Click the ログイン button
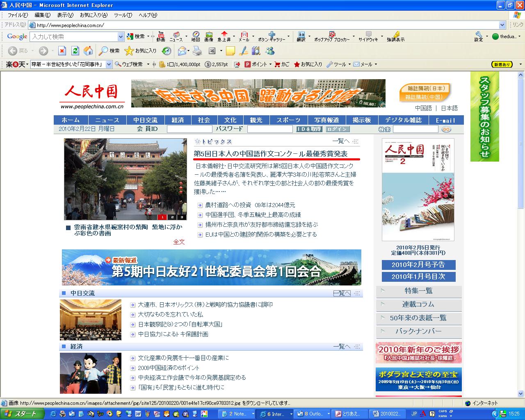The height and width of the screenshot is (420, 525). coord(338,129)
